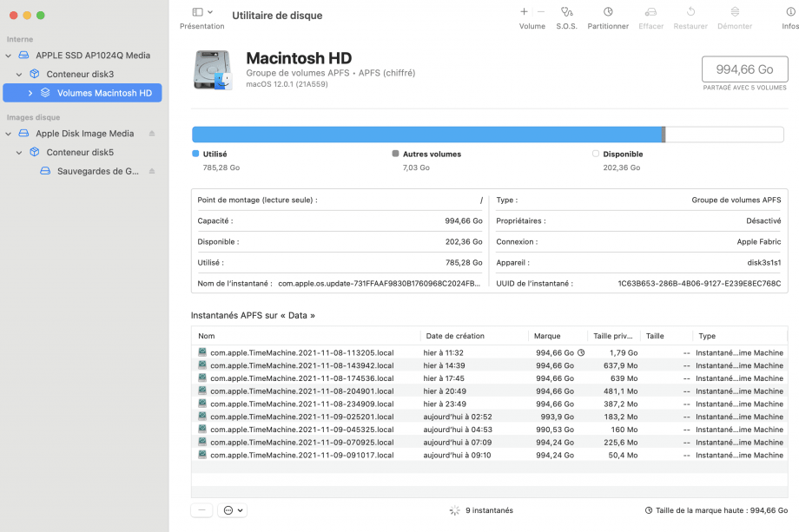Click the Effacer toolbar icon
Screen dimensions: 799x532
point(650,12)
